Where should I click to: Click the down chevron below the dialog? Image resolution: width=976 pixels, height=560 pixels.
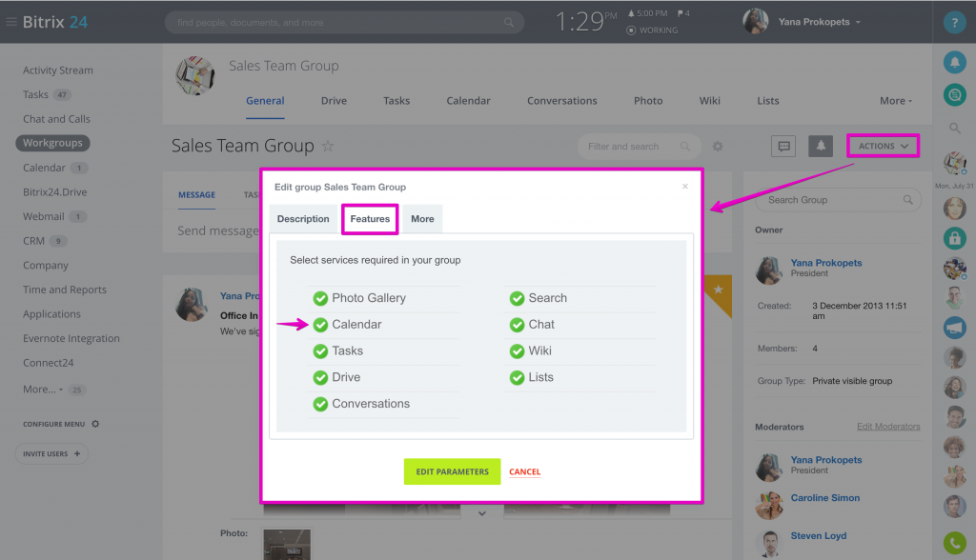coord(481,513)
